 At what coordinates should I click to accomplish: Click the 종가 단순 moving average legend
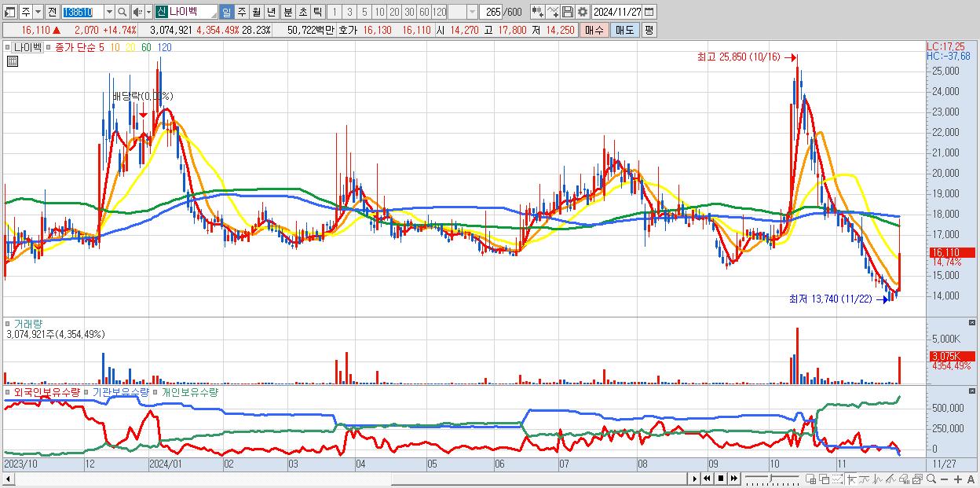[x=78, y=47]
